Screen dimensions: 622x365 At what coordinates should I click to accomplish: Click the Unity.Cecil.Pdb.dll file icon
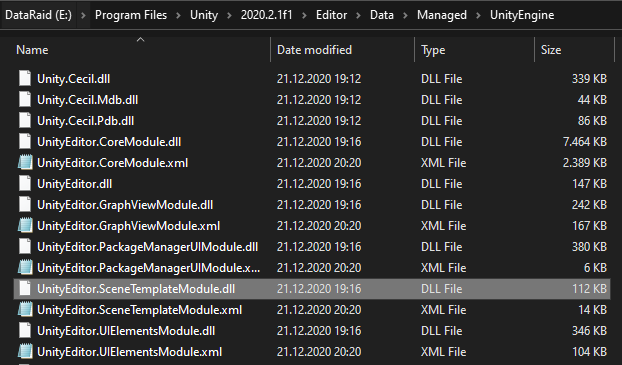[25, 121]
